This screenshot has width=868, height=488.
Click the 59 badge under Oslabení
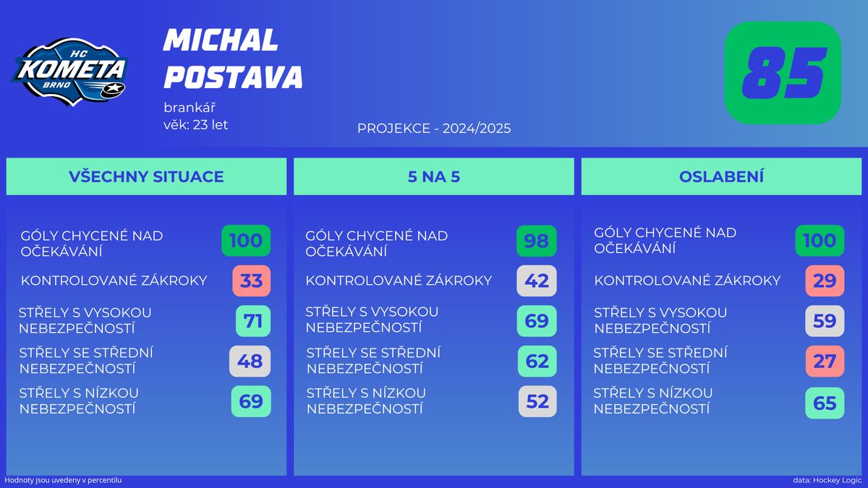coord(825,321)
